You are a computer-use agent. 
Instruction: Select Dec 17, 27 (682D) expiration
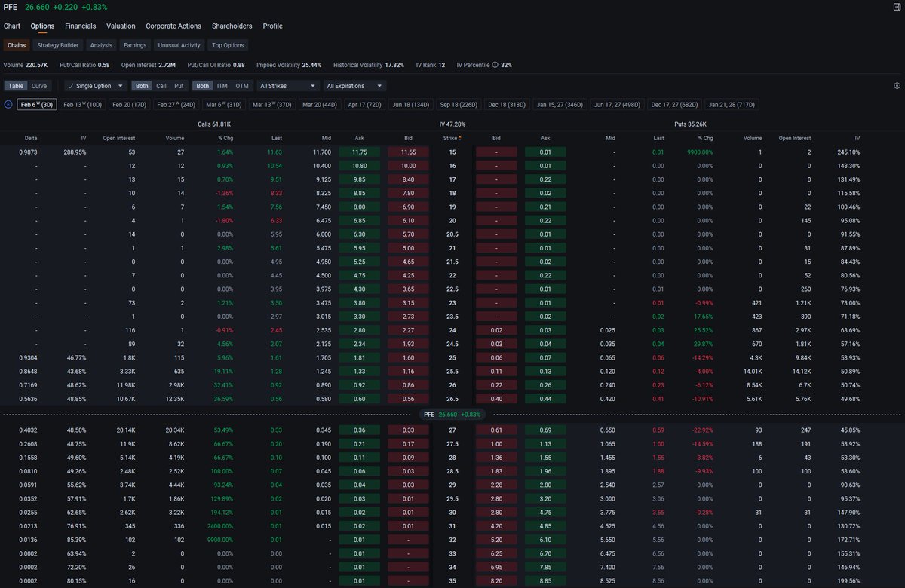pyautogui.click(x=674, y=105)
